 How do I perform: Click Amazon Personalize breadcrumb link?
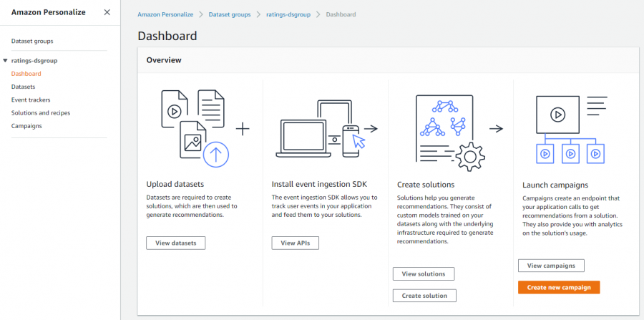[x=165, y=14]
